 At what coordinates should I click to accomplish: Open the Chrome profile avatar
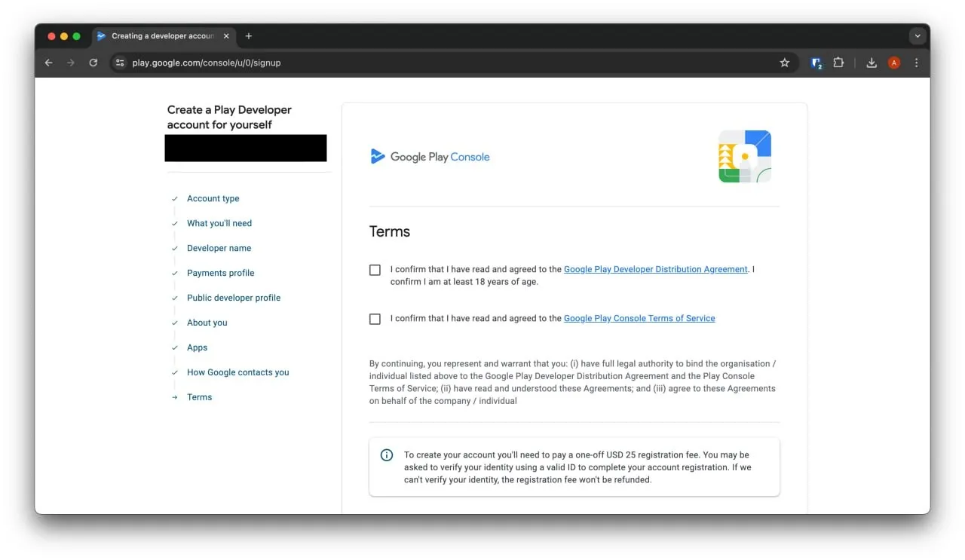click(894, 63)
